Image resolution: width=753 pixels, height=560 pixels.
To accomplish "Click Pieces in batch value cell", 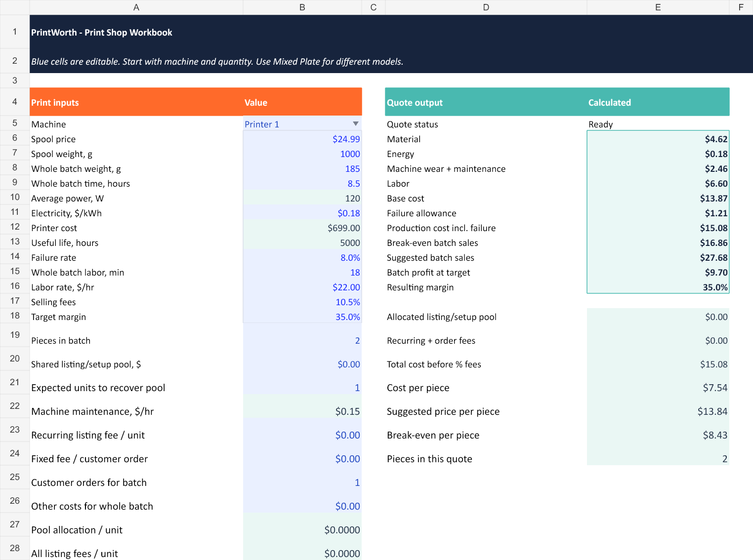I will click(x=302, y=336).
